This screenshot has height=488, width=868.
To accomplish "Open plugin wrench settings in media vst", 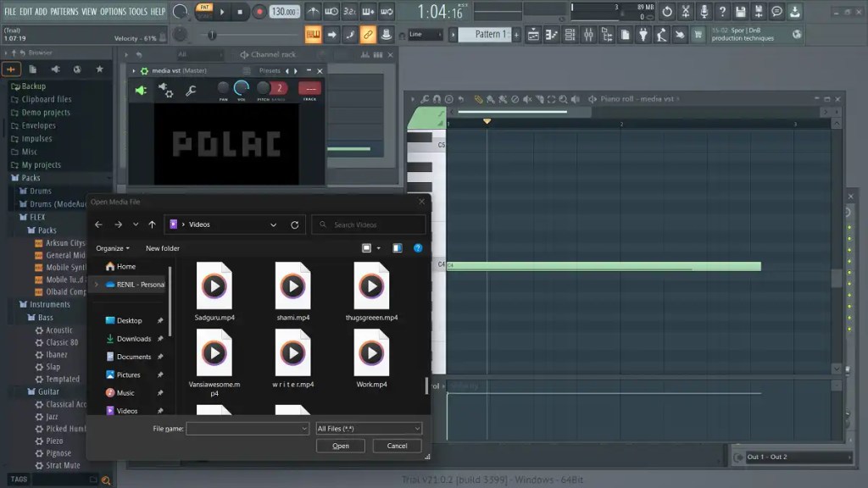I will point(191,90).
